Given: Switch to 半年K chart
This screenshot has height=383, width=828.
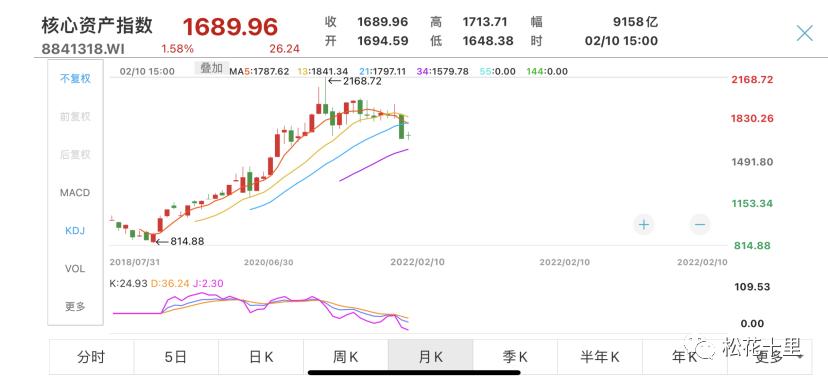Looking at the screenshot, I should [x=600, y=357].
